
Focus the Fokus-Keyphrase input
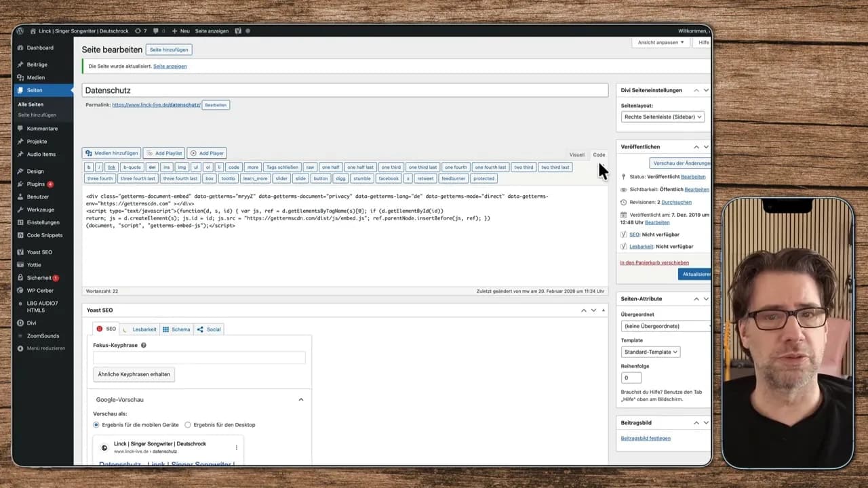199,357
